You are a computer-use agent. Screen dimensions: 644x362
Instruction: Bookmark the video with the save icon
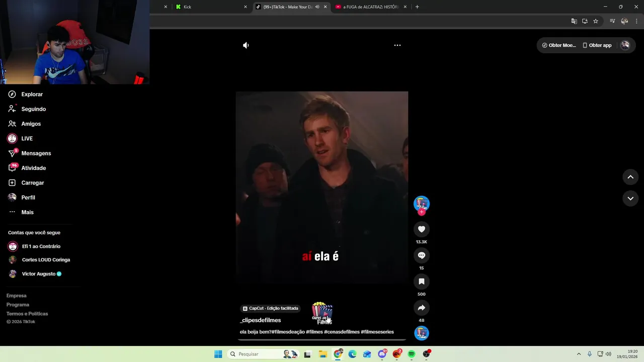coord(422,282)
